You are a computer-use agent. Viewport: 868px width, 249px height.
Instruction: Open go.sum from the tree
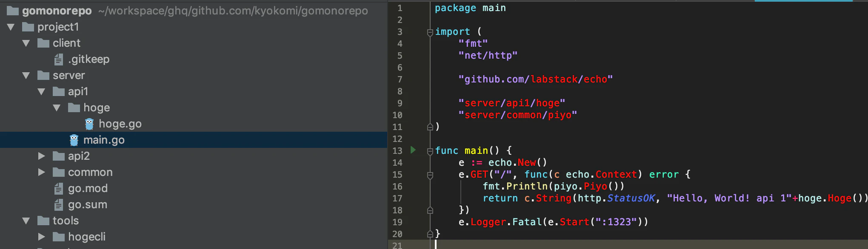pos(194,204)
